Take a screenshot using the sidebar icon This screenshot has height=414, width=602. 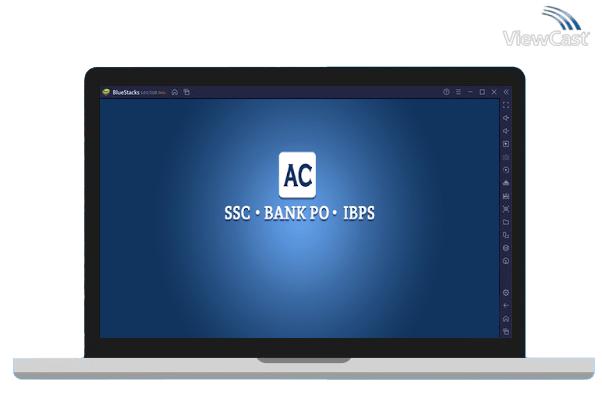tap(506, 209)
